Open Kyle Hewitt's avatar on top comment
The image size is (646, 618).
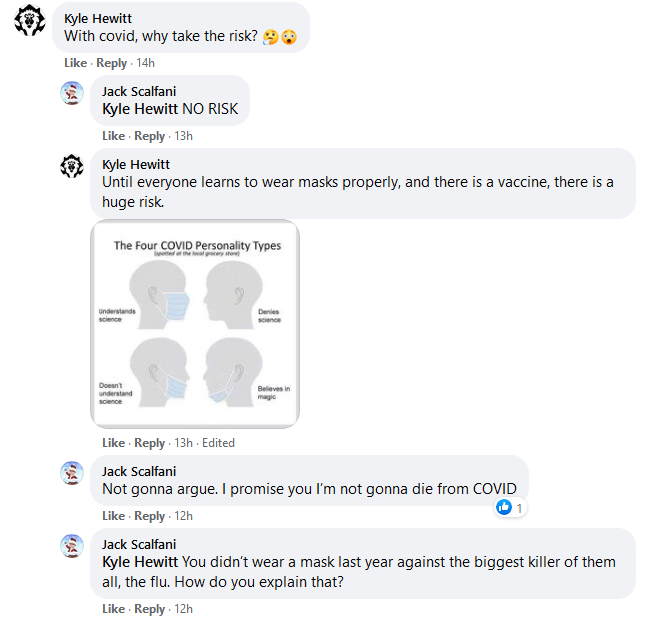30,20
